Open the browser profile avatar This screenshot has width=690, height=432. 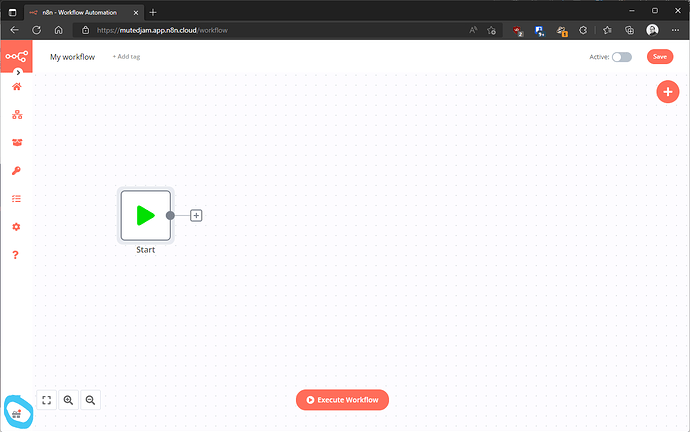[x=652, y=30]
